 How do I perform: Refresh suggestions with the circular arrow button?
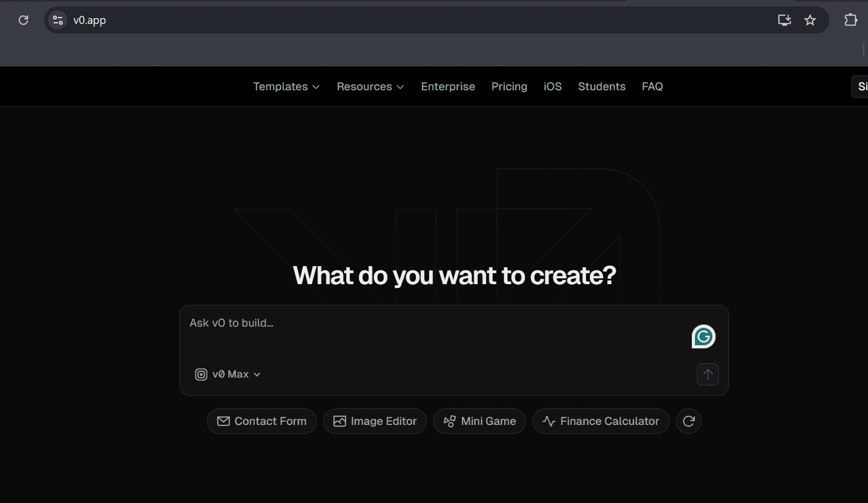click(689, 421)
